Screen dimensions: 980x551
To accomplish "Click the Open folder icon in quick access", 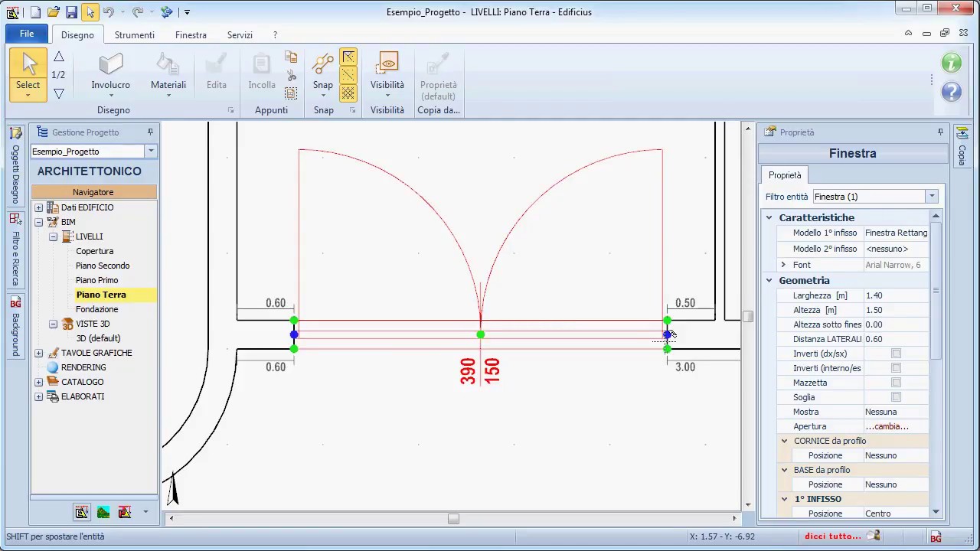I will pos(53,12).
